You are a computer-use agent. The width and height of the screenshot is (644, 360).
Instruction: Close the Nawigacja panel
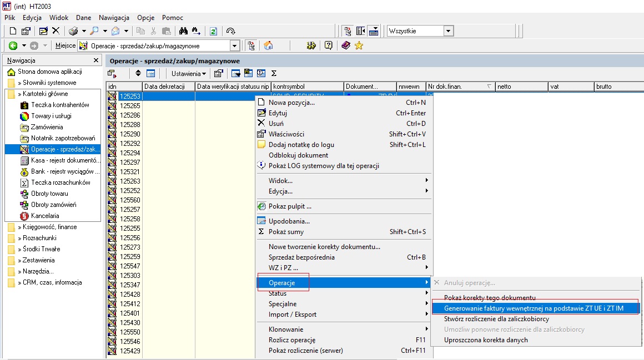pyautogui.click(x=96, y=60)
